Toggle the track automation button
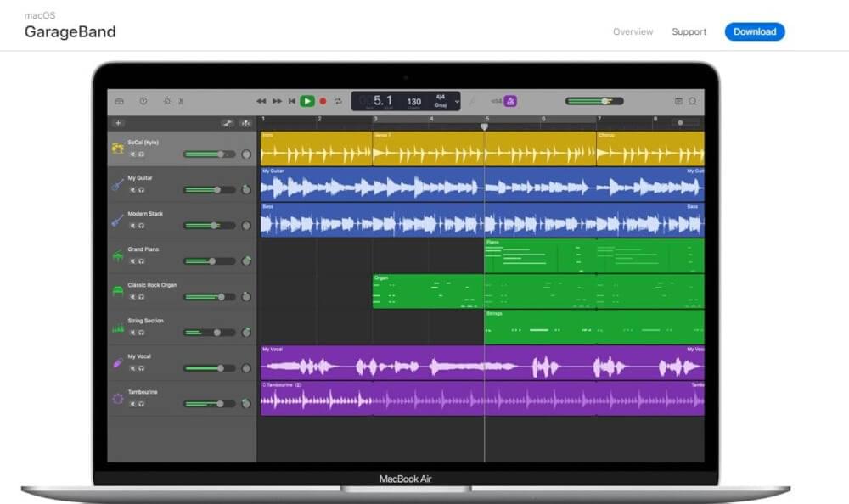The height and width of the screenshot is (504, 849). (228, 123)
